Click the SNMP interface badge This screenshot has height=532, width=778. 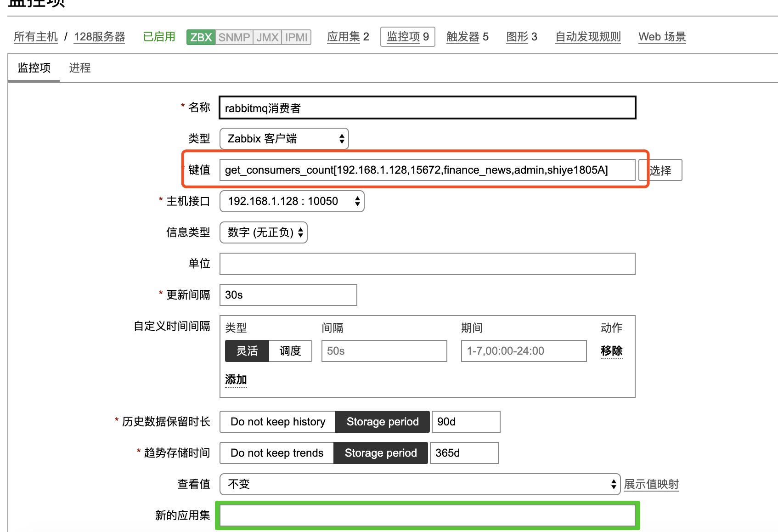[x=234, y=37]
